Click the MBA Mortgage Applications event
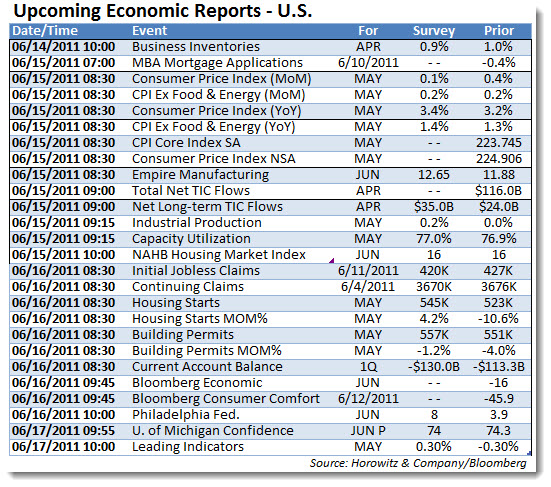Screen dimensions: 551x487 pyautogui.click(x=217, y=63)
